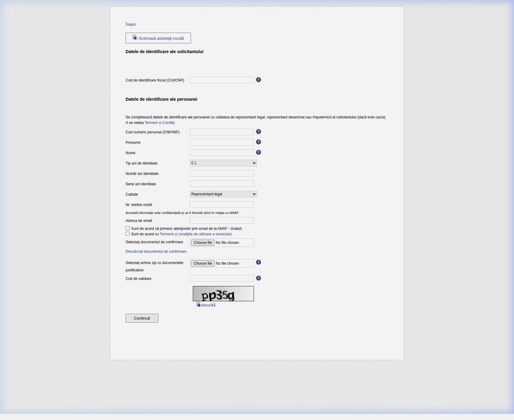Open help tooltip for Nume field
This screenshot has height=420, width=514.
(259, 152)
